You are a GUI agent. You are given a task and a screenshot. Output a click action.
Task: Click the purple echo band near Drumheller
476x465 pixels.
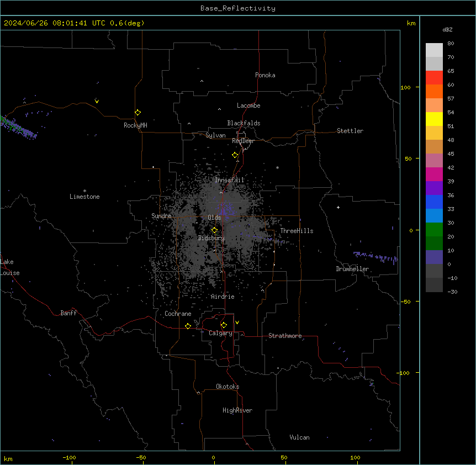coord(375,257)
